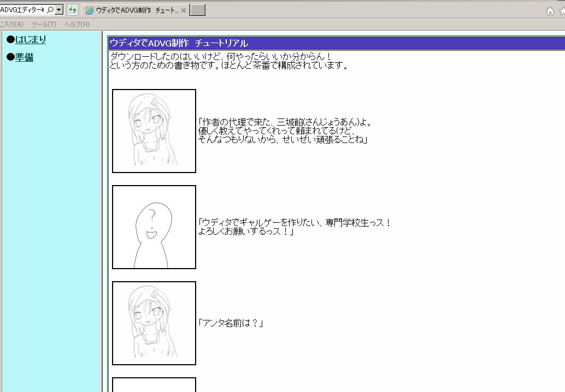Click the intro line ダウンロードしたのはいいけど

[x=220, y=57]
